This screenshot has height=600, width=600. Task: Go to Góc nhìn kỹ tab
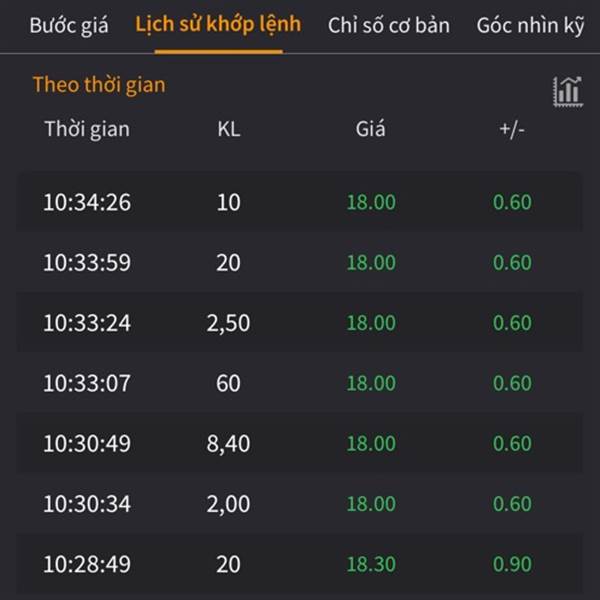pos(530,26)
